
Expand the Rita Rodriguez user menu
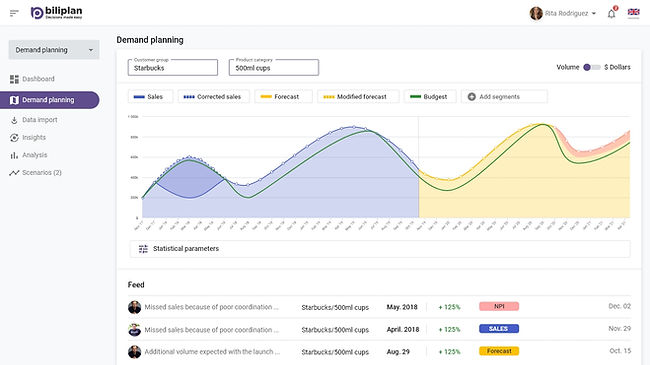(x=563, y=13)
